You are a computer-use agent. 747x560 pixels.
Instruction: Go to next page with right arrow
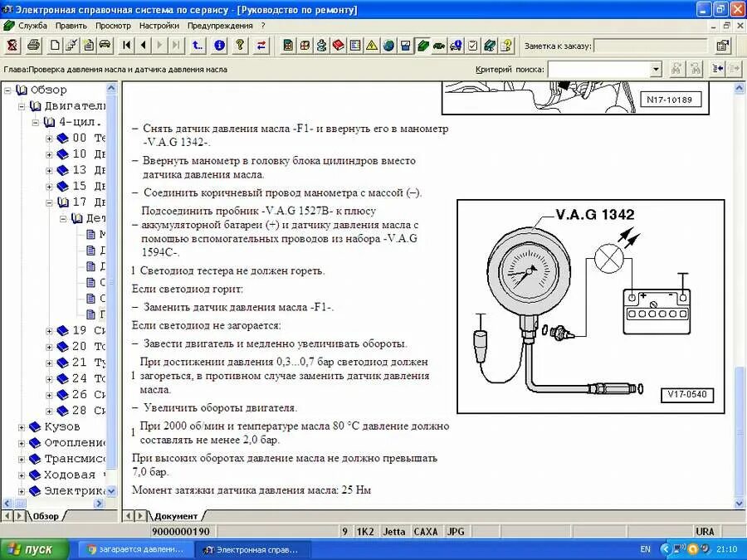pos(159,46)
